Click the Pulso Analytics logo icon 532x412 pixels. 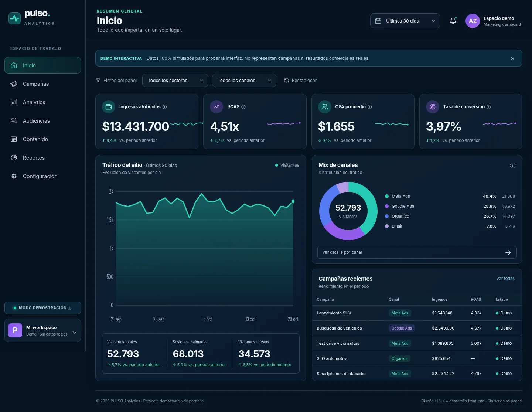pos(15,18)
